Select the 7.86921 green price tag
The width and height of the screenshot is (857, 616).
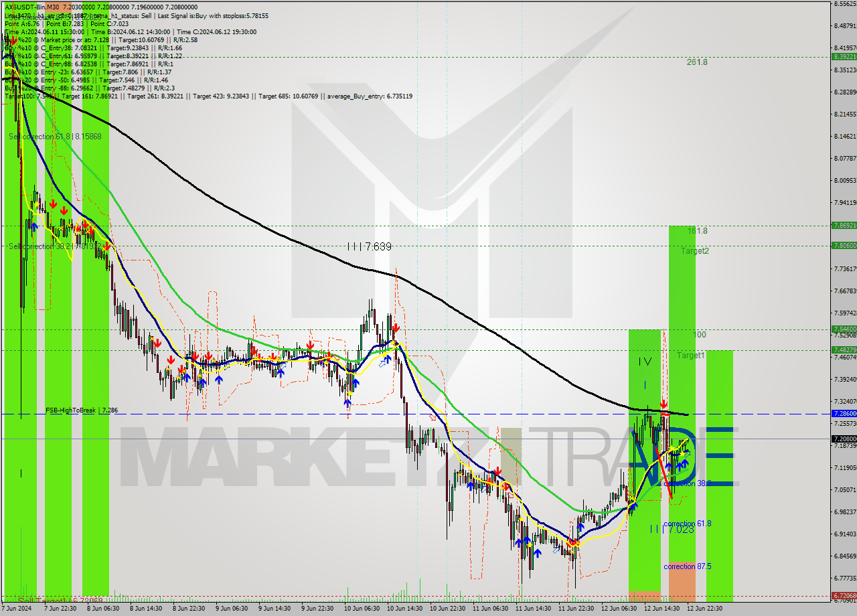844,226
